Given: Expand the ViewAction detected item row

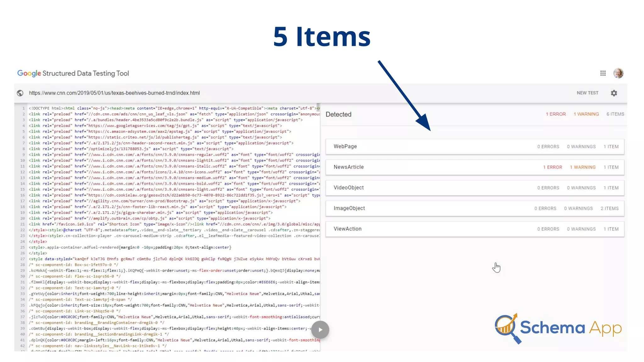Looking at the screenshot, I should (475, 229).
